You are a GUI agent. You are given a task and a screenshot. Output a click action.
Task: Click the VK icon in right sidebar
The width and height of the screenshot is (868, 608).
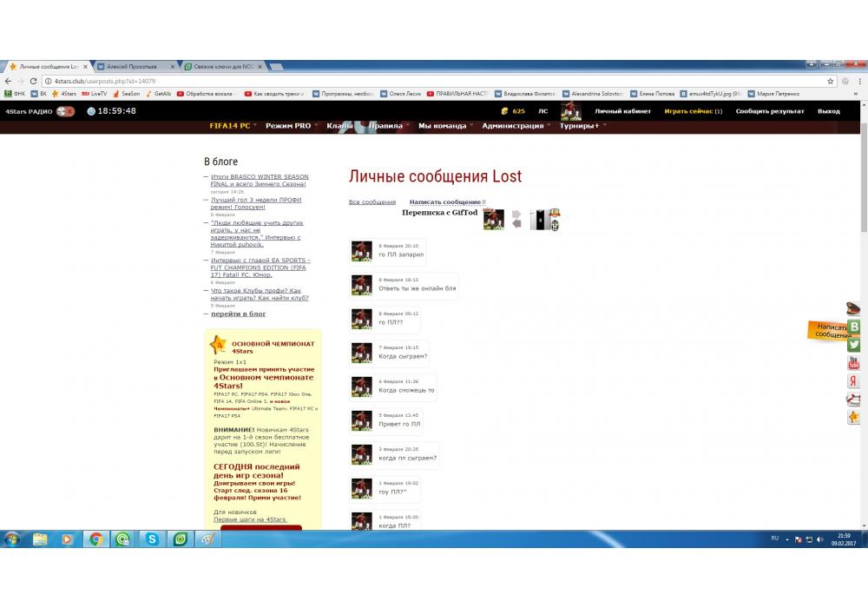[854, 327]
